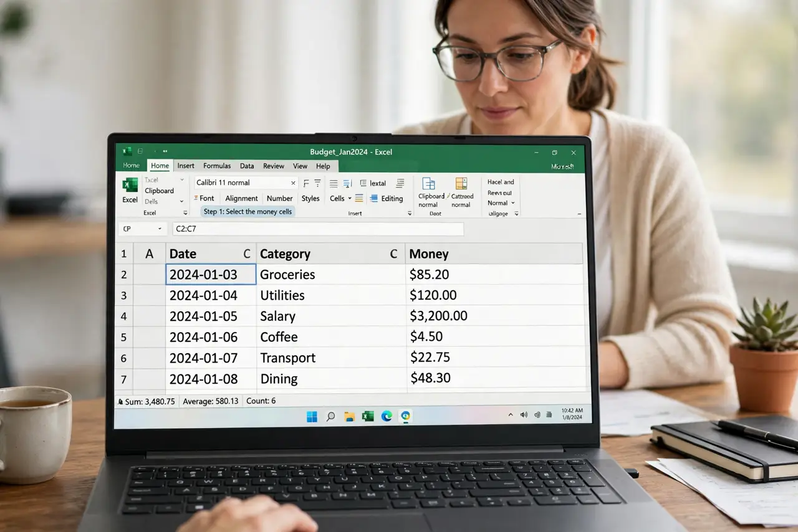Image resolution: width=798 pixels, height=532 pixels.
Task: Select the Groceries cell
Action: (330, 274)
